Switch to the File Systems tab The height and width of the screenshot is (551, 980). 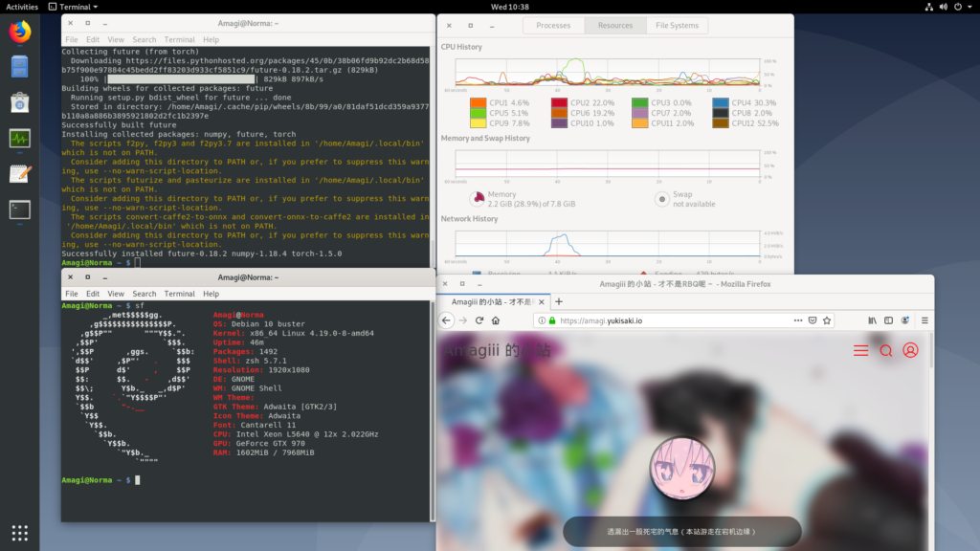(x=677, y=26)
